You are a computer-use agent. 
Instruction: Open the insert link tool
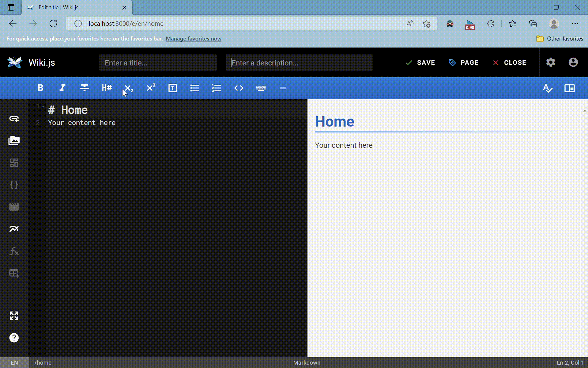[14, 119]
